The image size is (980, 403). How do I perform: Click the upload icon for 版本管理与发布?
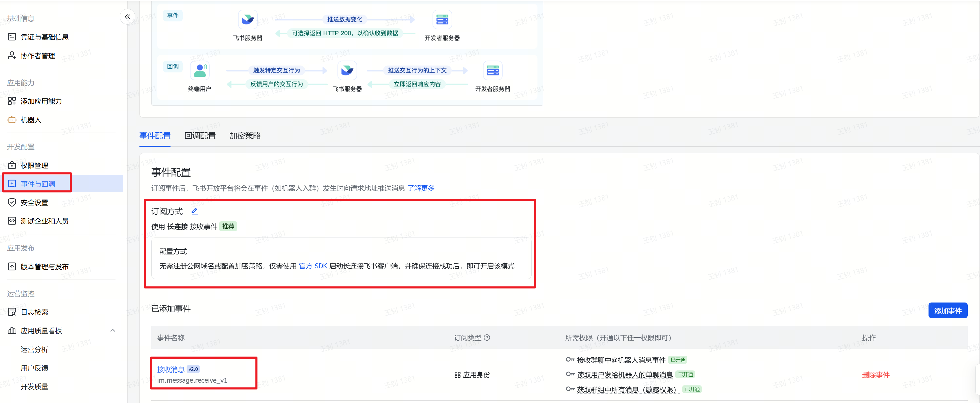tap(12, 266)
